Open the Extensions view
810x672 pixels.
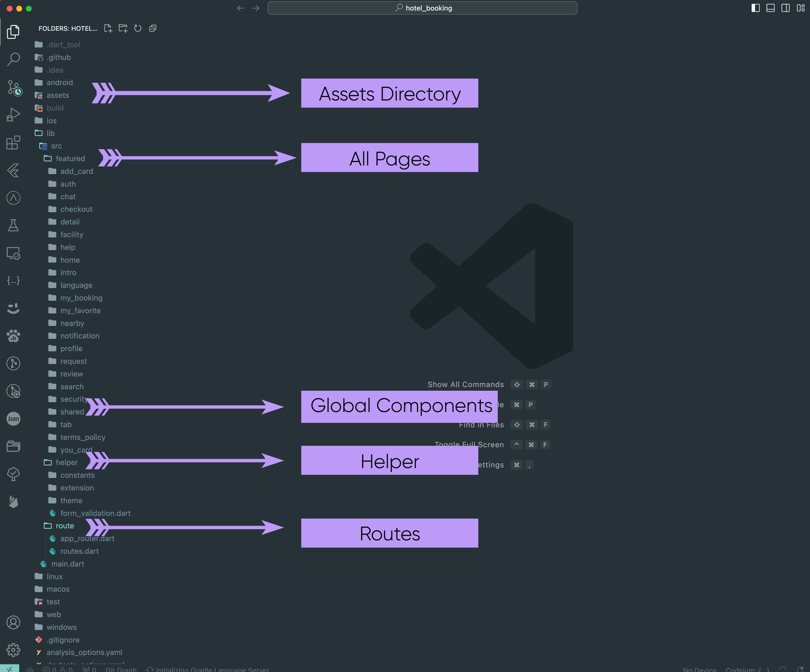[x=13, y=142]
